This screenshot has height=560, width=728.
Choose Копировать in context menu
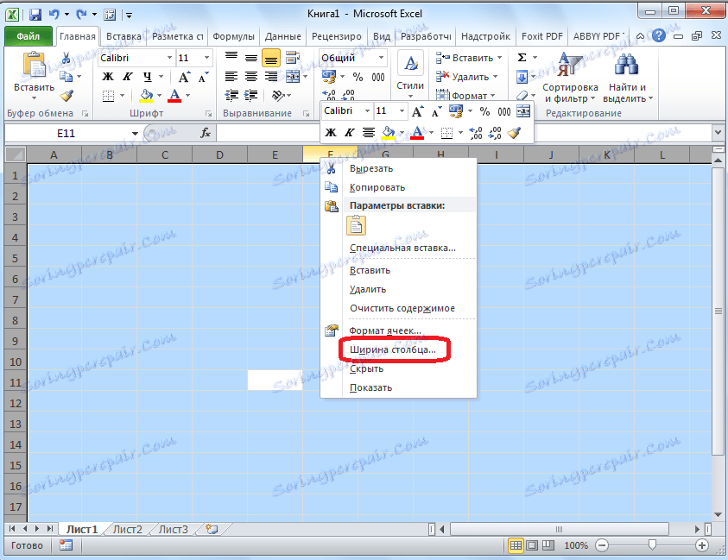tap(398, 187)
